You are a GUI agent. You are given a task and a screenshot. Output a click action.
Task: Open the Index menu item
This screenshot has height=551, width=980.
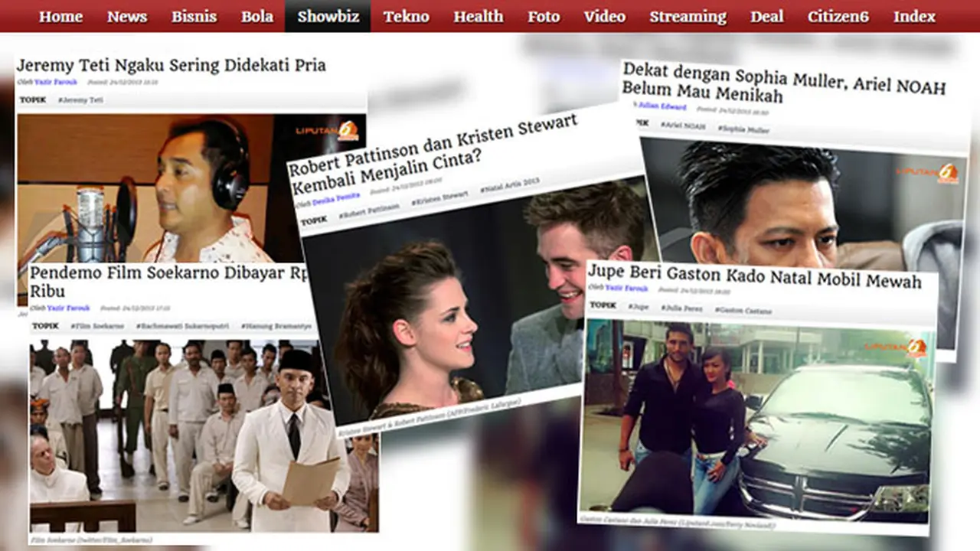pos(914,16)
